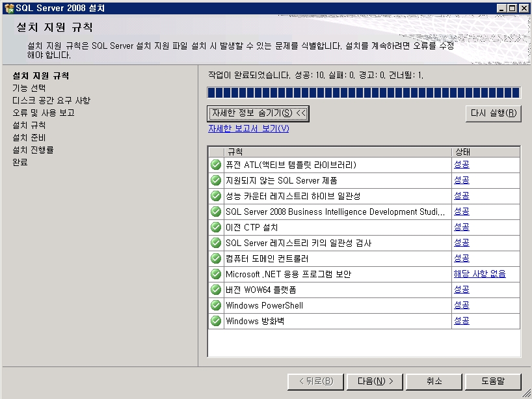Image resolution: width=532 pixels, height=399 pixels.
Task: Close the SQL Server 2008 설치 window
Action: pos(524,8)
